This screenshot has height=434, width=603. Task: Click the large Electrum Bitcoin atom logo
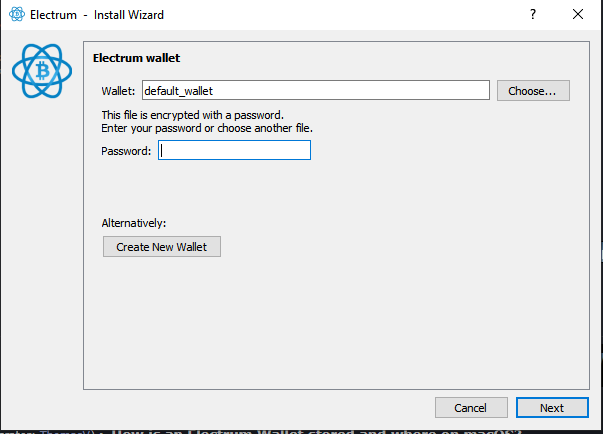(x=42, y=71)
